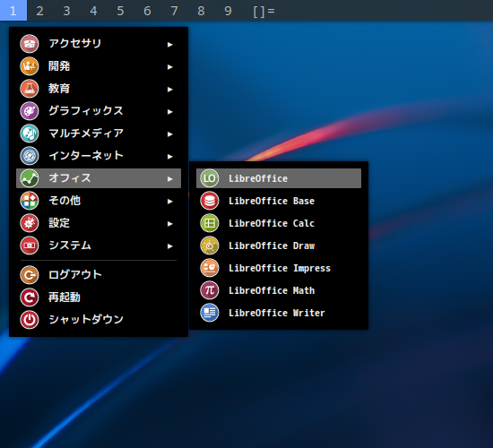Expand the マルチメディア submenu arrow
The image size is (493, 448).
pos(169,134)
